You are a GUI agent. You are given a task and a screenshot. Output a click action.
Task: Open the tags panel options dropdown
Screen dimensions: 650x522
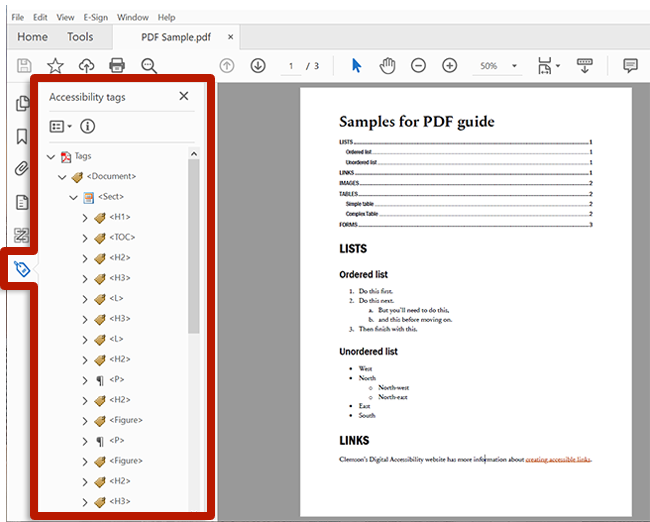(x=60, y=126)
